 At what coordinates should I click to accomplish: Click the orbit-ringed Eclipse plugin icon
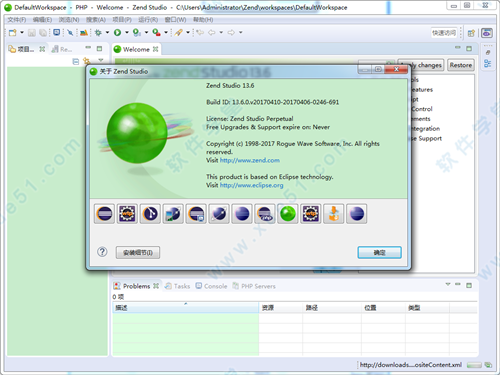(219, 214)
